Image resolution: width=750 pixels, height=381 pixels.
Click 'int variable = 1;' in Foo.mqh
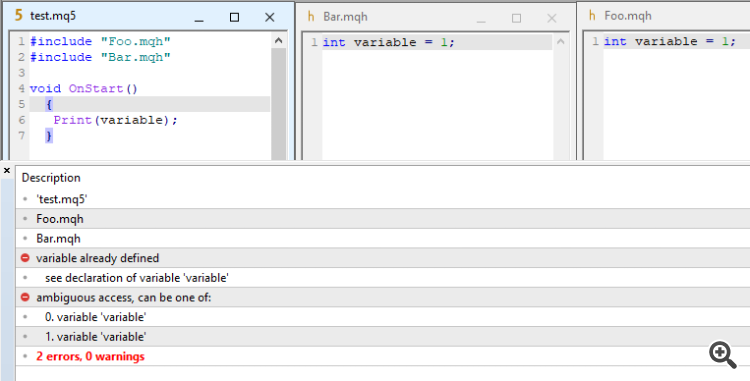click(x=670, y=42)
